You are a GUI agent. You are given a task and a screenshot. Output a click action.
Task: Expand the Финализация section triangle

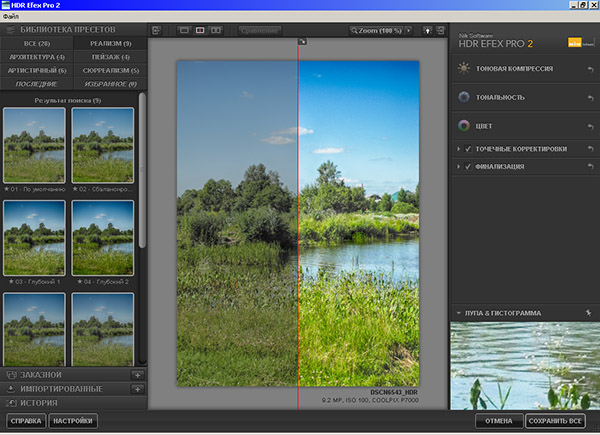pos(458,166)
